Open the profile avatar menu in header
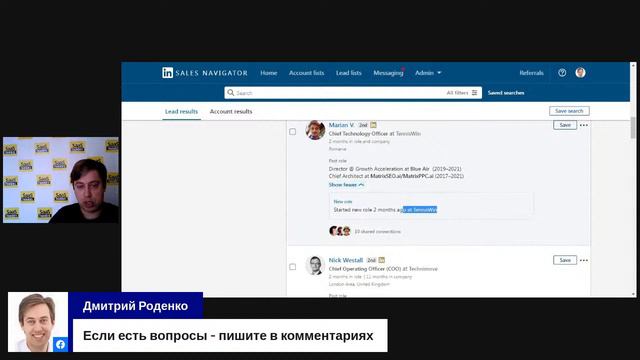The width and height of the screenshot is (640, 360). click(x=580, y=73)
